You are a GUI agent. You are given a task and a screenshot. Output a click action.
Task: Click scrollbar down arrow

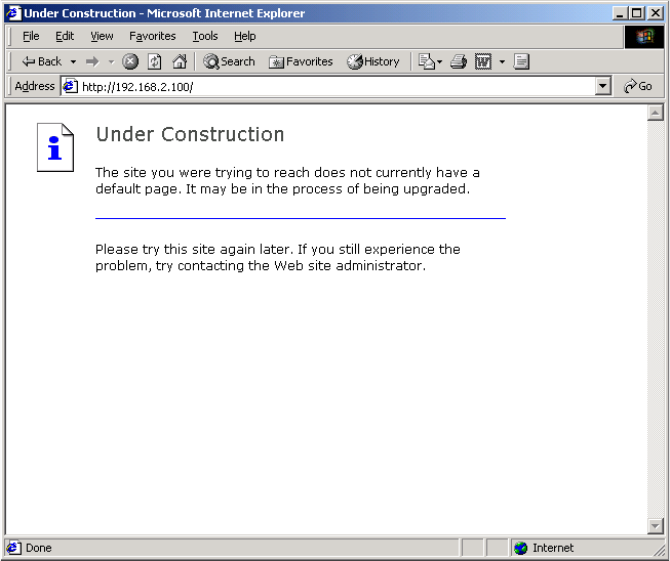[x=655, y=526]
